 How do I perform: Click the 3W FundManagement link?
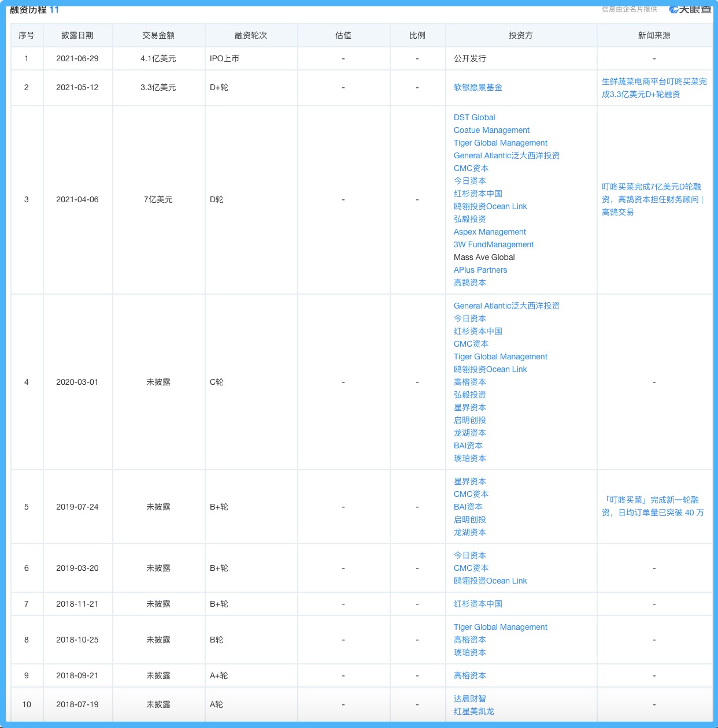coord(494,244)
